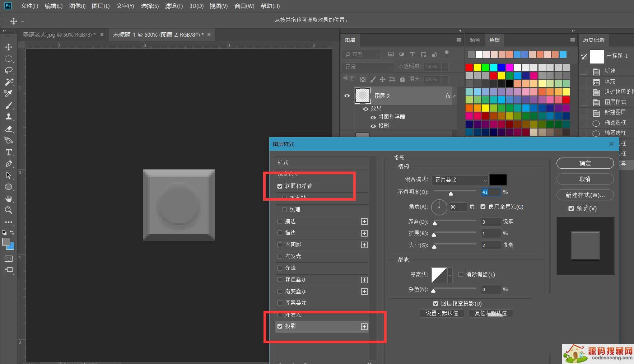Select the Path Selection tool

[x=9, y=175]
